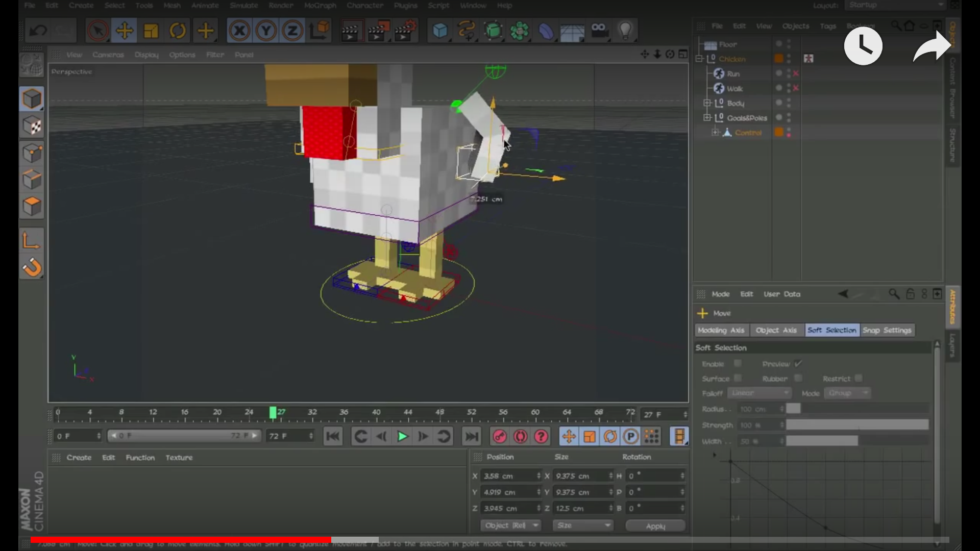The image size is (980, 551).
Task: Toggle the Rubber checkbox
Action: click(x=798, y=379)
